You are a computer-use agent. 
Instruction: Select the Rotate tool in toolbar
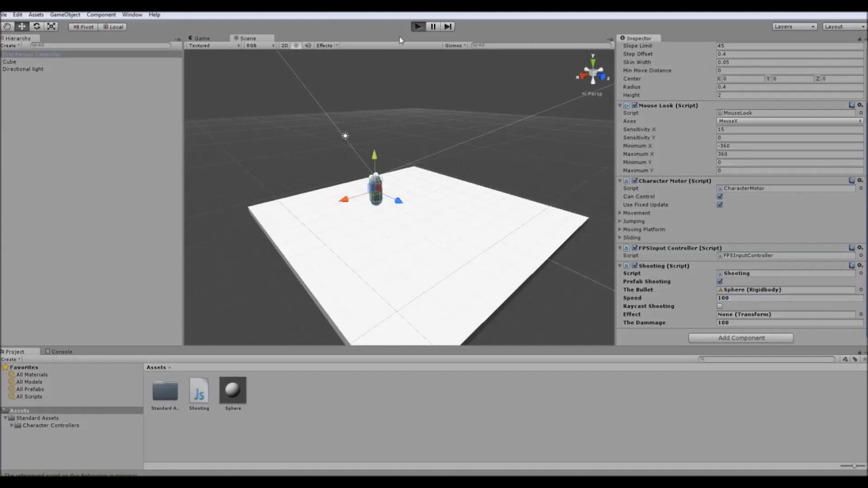click(37, 26)
